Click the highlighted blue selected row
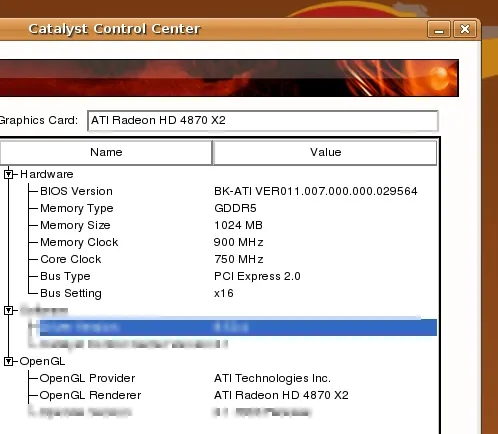Screen dimensions: 498x434 [x=238, y=328]
